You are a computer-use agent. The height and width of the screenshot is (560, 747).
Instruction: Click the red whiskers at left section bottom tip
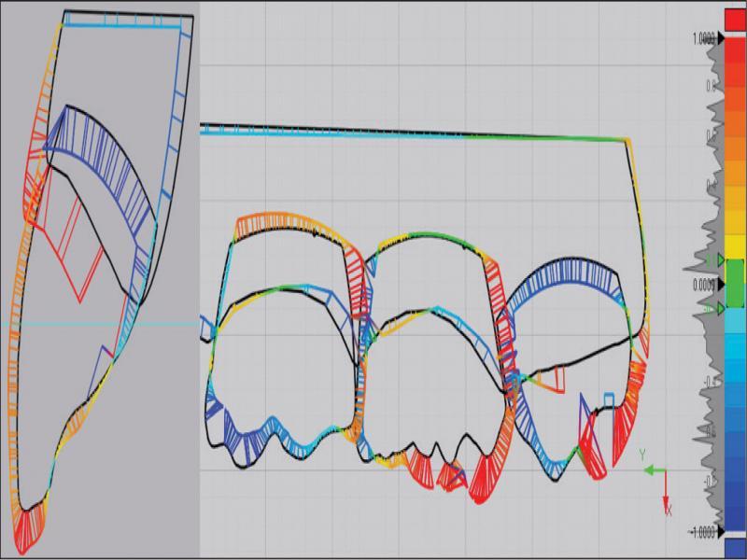(x=27, y=523)
